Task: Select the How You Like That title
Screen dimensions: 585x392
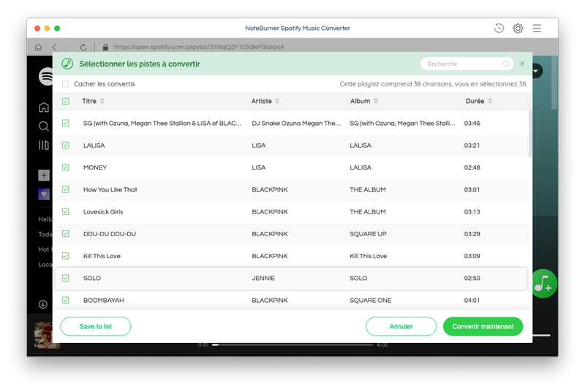Action: (110, 189)
